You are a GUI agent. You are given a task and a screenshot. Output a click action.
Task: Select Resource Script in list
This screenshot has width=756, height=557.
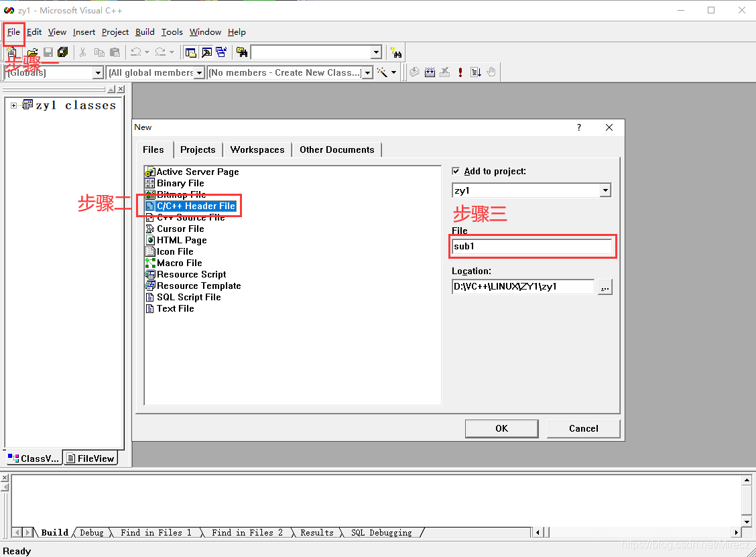pos(186,274)
